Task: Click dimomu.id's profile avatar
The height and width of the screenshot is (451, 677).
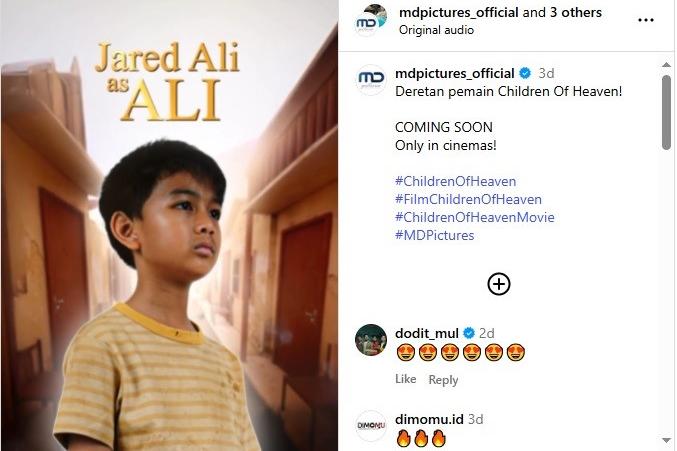Action: coord(371,426)
